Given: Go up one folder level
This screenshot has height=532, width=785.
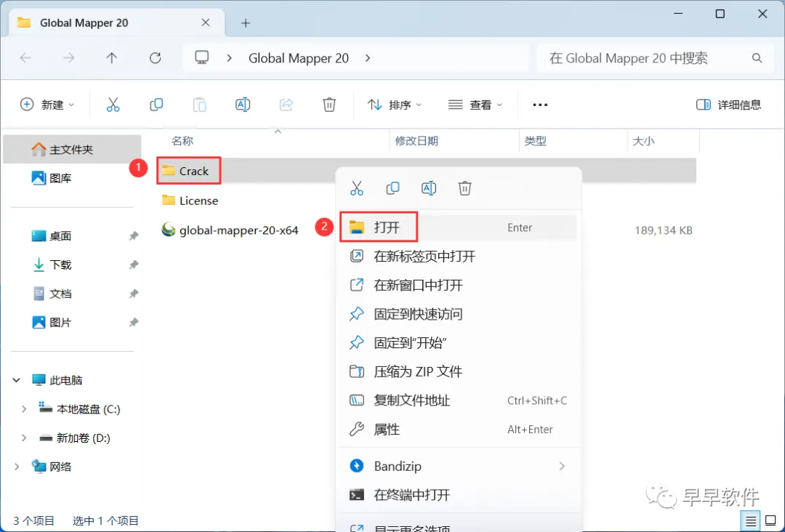Looking at the screenshot, I should coord(112,58).
